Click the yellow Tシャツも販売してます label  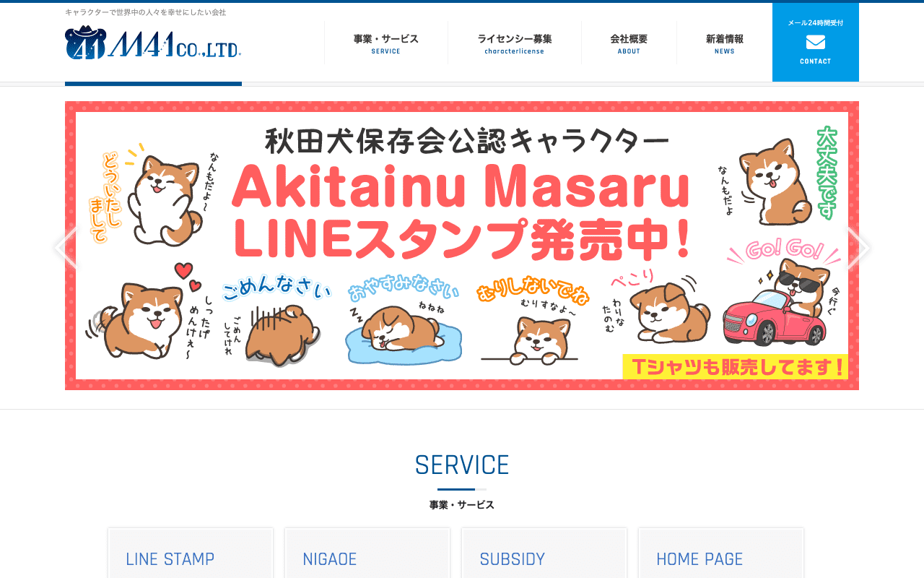pyautogui.click(x=735, y=366)
